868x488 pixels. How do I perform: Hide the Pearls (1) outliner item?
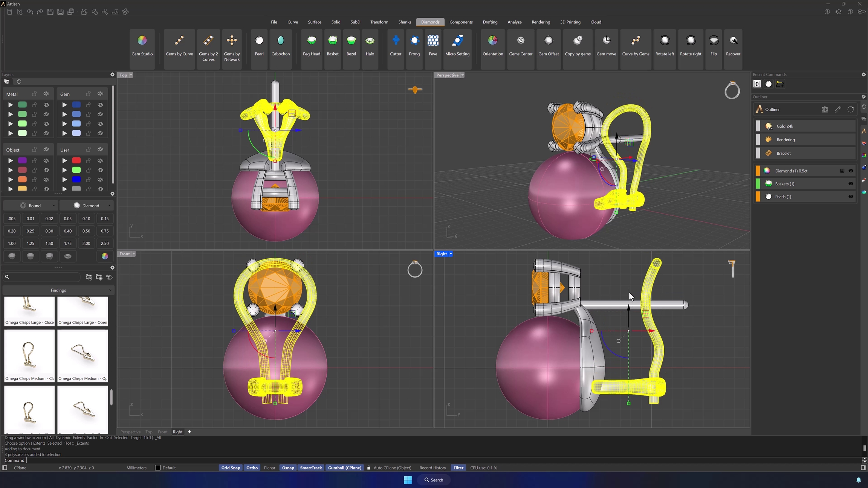coord(850,197)
